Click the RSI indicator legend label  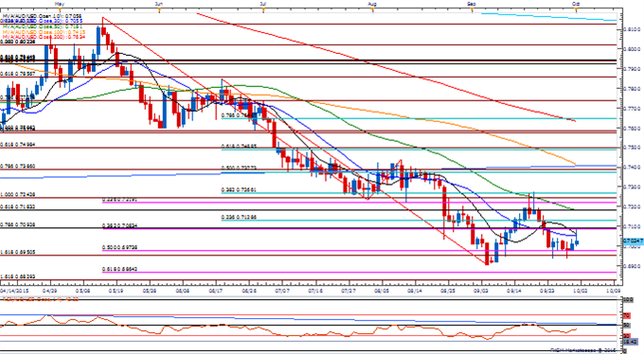point(41,300)
